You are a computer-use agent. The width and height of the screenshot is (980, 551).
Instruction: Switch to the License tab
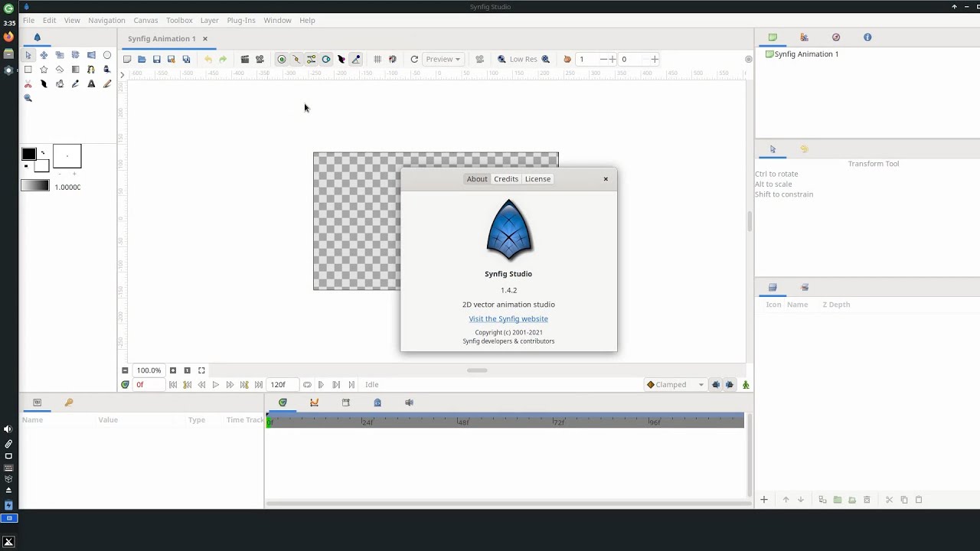coord(537,179)
